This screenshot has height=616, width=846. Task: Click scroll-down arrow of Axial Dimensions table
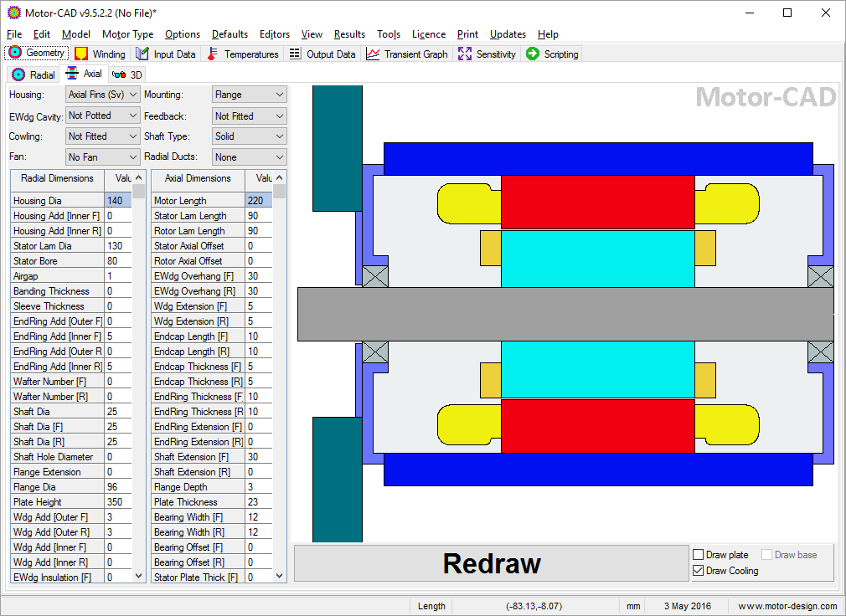(x=279, y=576)
